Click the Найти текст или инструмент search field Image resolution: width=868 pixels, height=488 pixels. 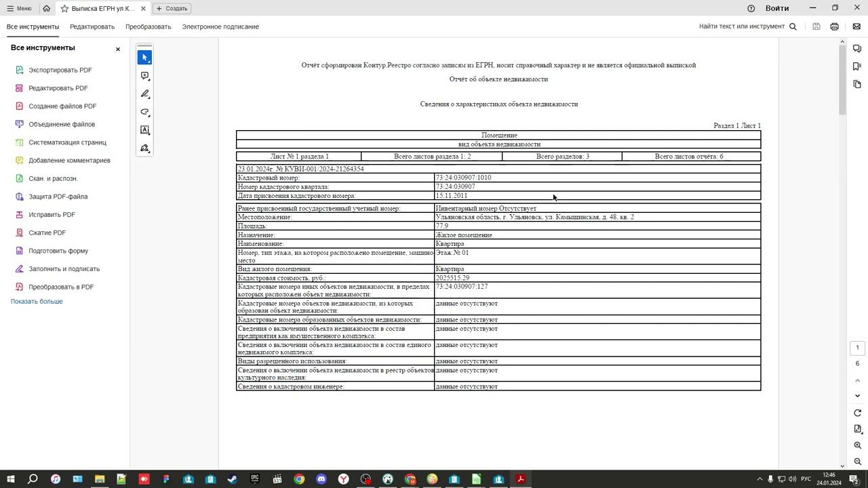pyautogui.click(x=748, y=26)
